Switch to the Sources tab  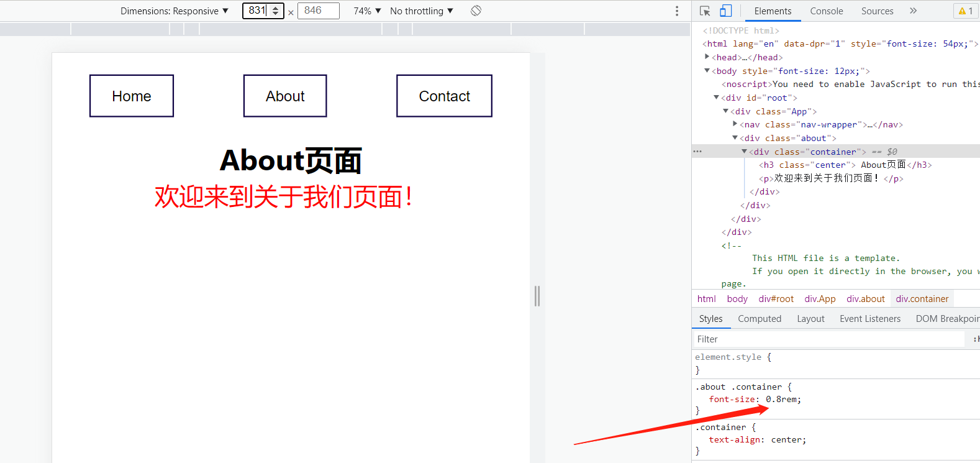877,11
